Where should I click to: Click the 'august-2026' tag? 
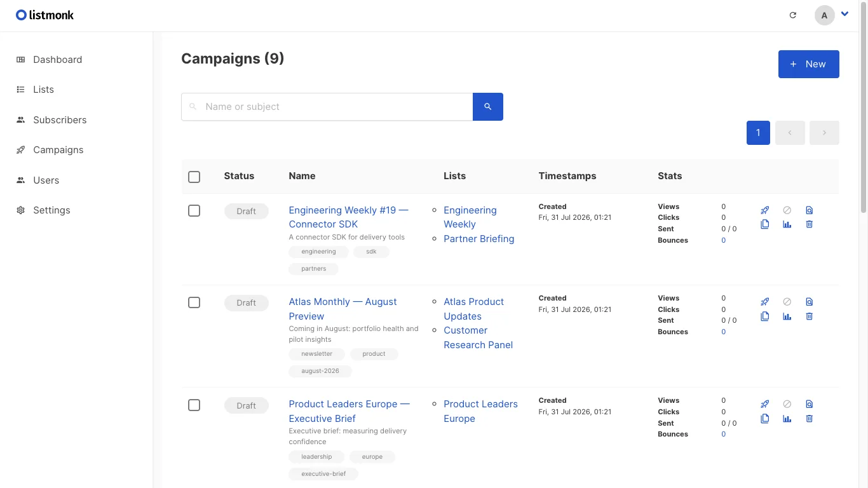tap(320, 371)
